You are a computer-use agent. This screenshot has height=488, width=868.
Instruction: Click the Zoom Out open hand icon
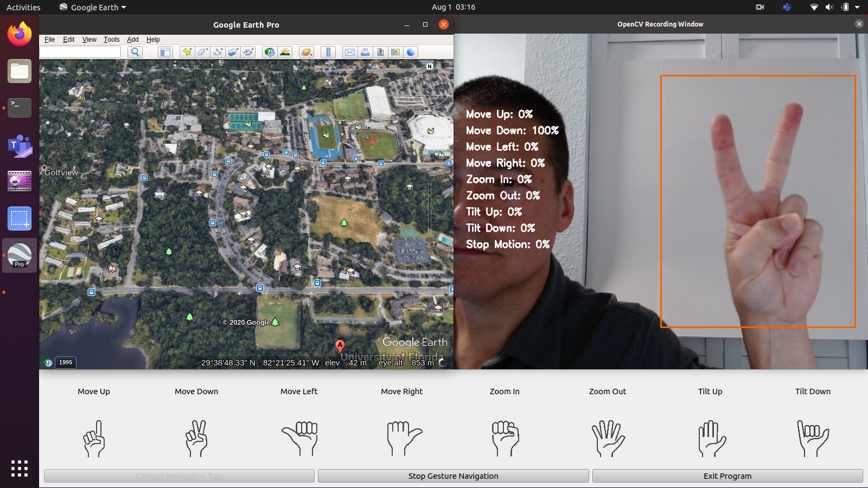608,438
